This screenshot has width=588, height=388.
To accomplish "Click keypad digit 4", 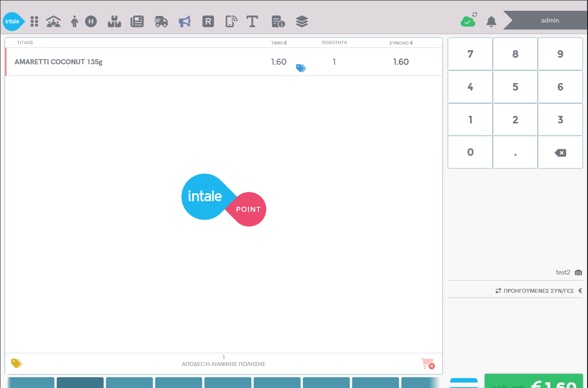I will point(470,87).
